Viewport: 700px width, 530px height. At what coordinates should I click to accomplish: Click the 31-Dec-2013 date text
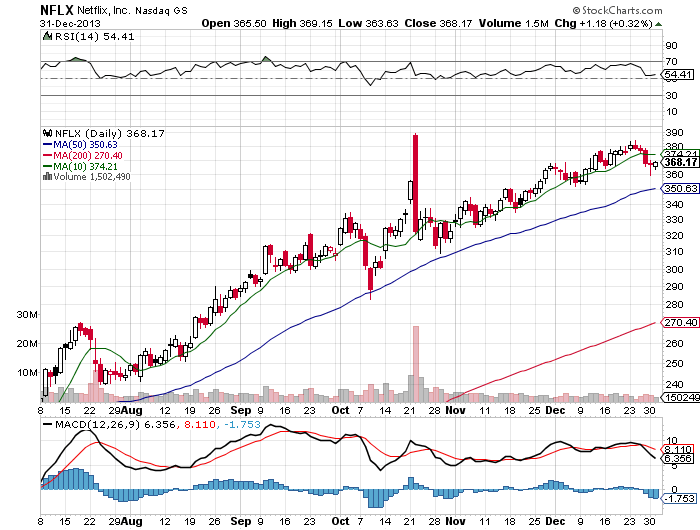click(x=70, y=24)
